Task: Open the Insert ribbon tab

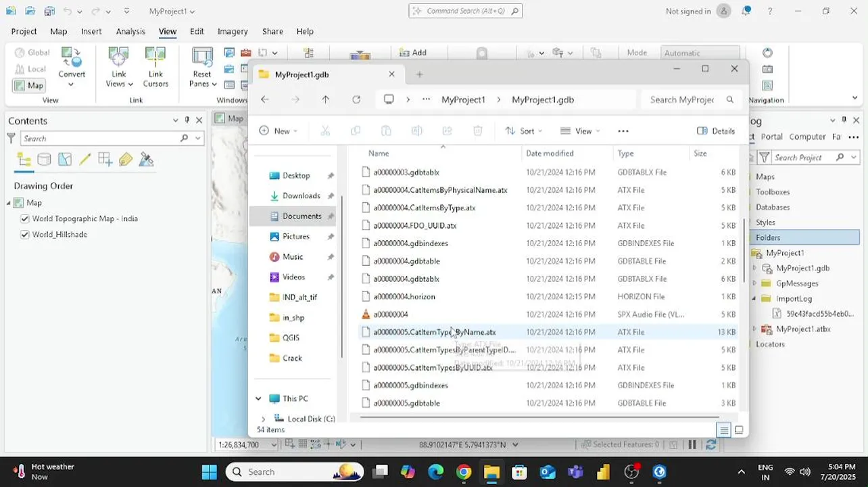Action: [x=91, y=31]
